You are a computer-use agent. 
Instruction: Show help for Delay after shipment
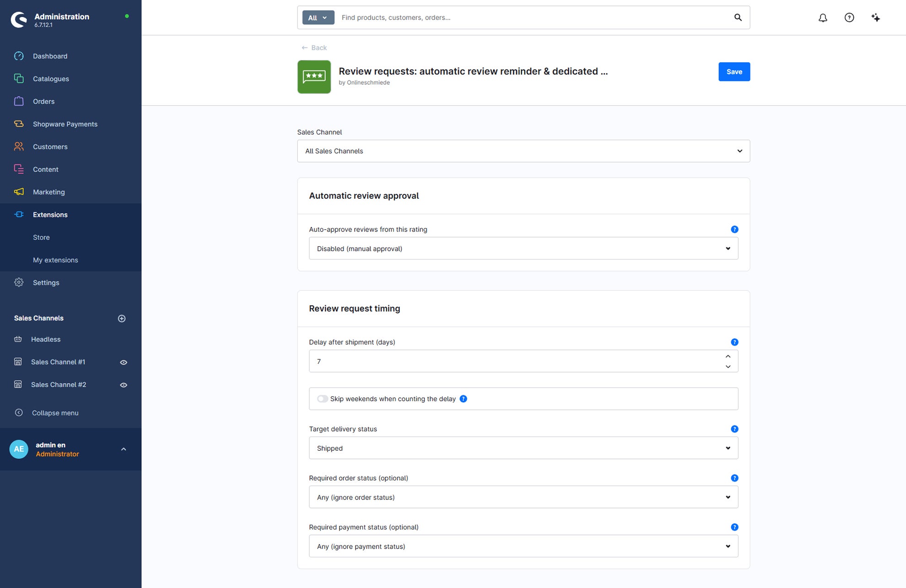[734, 342]
